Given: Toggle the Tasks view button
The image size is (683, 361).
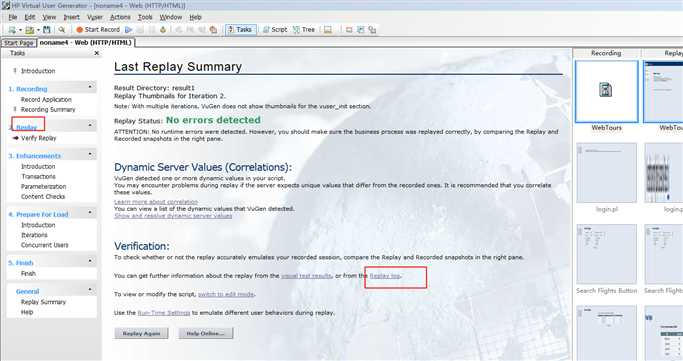Looking at the screenshot, I should 240,30.
